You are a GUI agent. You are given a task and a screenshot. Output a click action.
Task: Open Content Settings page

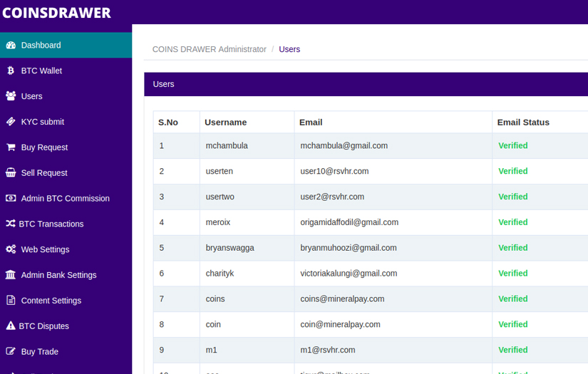coord(66,300)
